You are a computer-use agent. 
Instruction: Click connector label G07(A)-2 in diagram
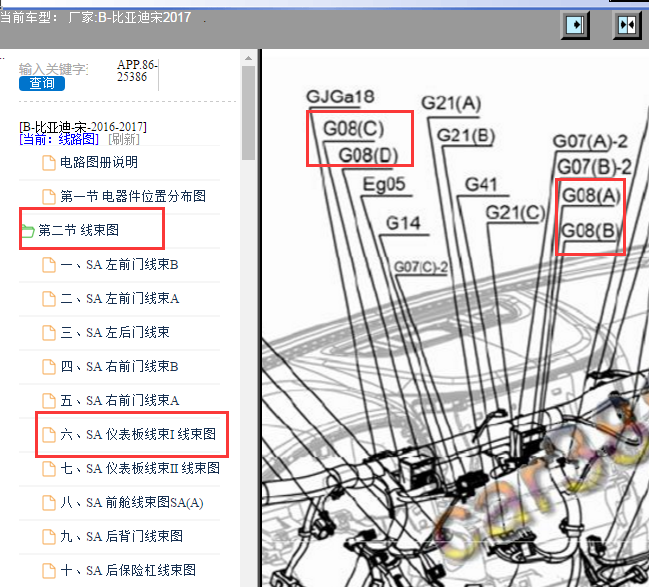(x=590, y=142)
